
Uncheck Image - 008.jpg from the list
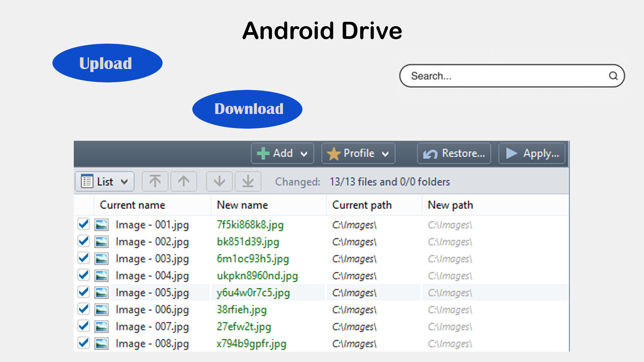[x=84, y=343]
